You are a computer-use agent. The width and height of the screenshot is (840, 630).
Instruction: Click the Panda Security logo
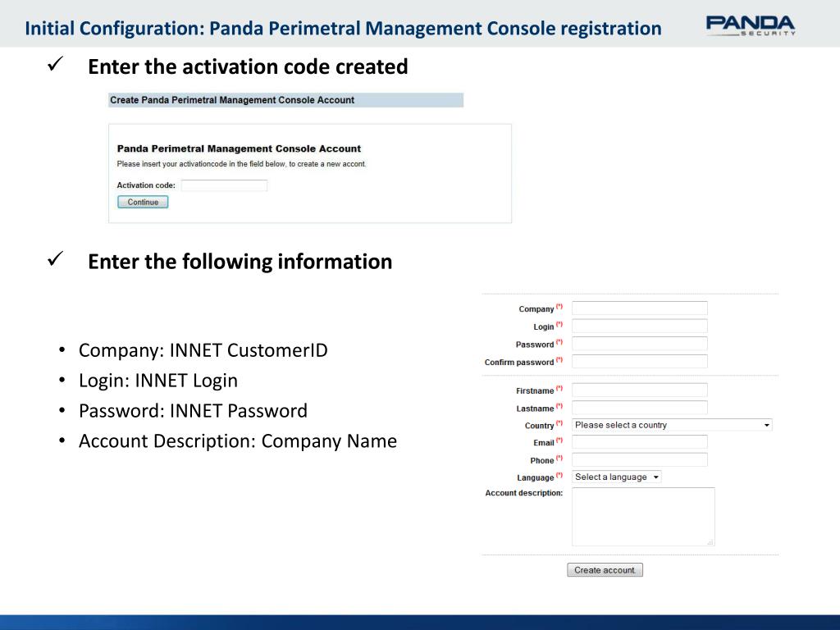(750, 25)
